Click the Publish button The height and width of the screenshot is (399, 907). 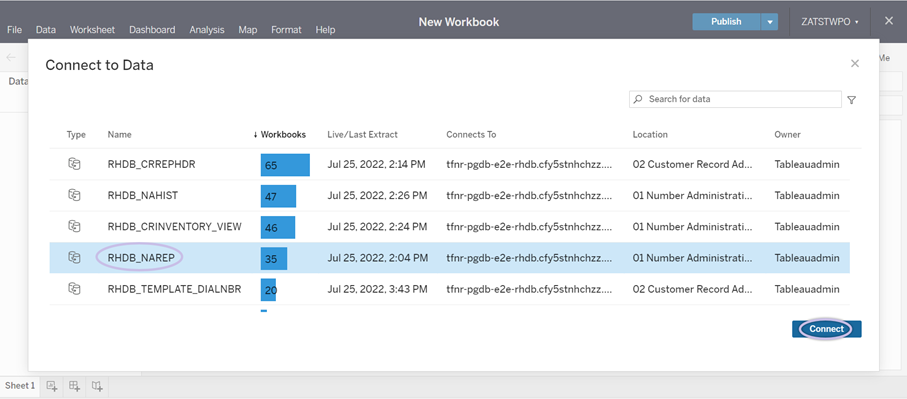tap(727, 22)
